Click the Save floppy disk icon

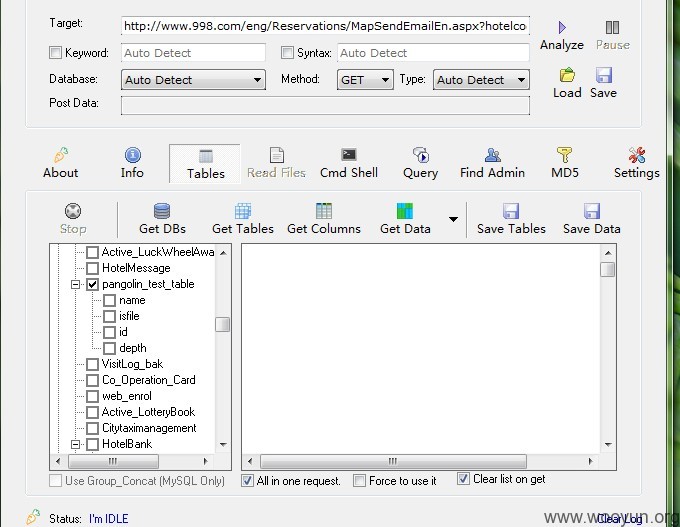tap(604, 75)
